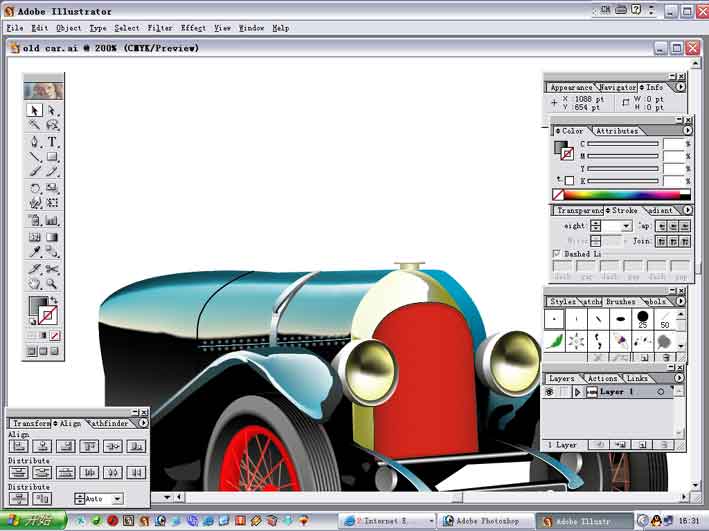Pick the Scissors tool
This screenshot has height=531, width=709.
pos(52,269)
